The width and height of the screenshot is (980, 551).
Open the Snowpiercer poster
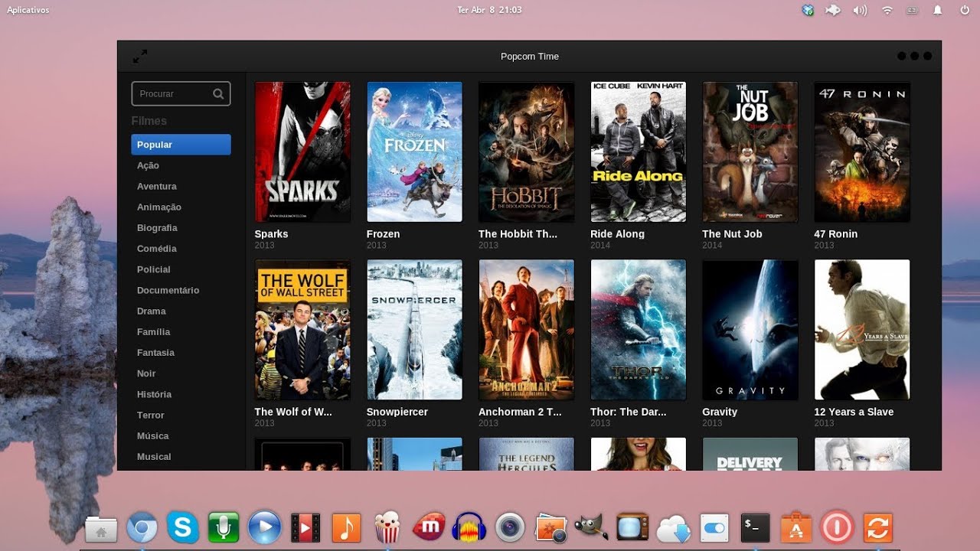pos(414,329)
